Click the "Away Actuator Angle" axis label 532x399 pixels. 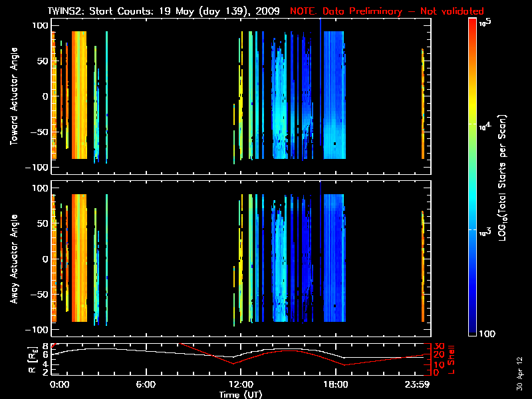point(13,259)
